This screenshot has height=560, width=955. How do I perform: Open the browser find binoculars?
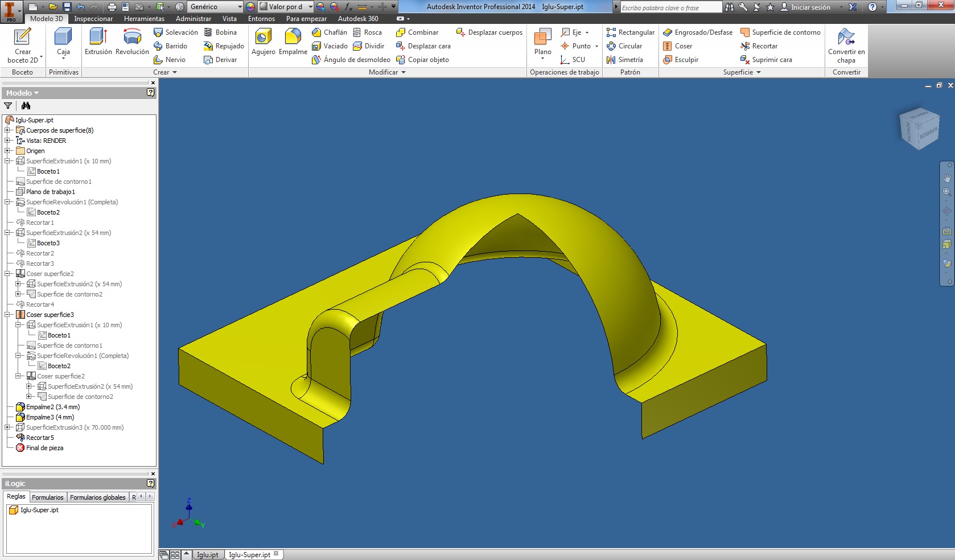pos(26,106)
